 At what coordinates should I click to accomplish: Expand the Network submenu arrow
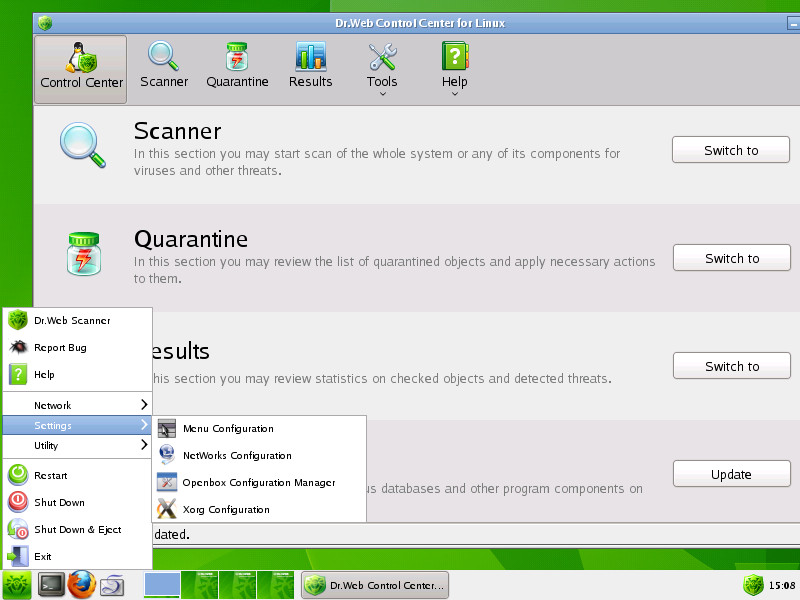coord(144,405)
